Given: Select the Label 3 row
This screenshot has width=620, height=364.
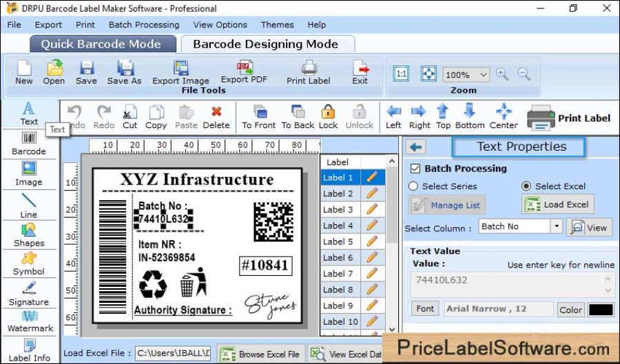Looking at the screenshot, I should point(353,209).
